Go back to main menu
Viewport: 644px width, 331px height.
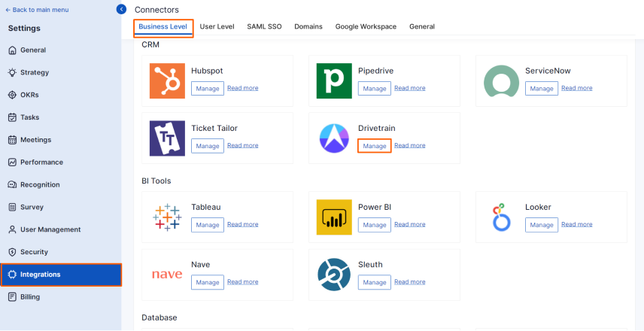pos(37,10)
